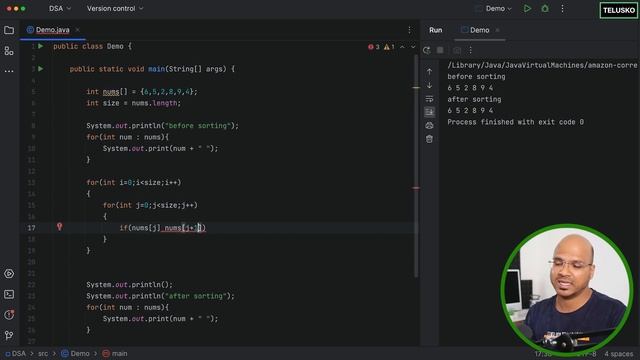Open the Git tool window icon

click(9, 335)
